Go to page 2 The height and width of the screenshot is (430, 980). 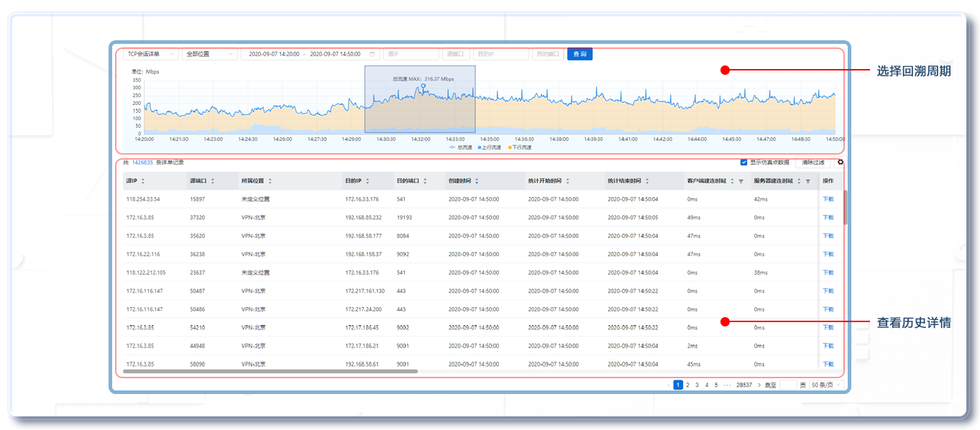[x=687, y=385]
